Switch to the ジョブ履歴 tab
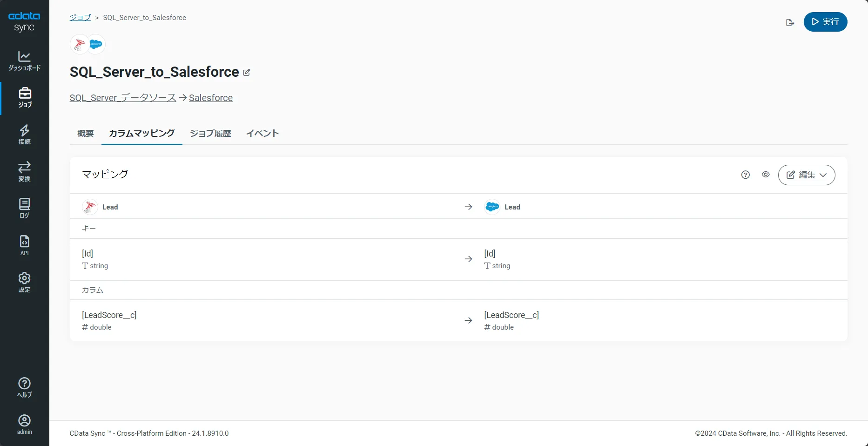The image size is (868, 446). pyautogui.click(x=210, y=134)
